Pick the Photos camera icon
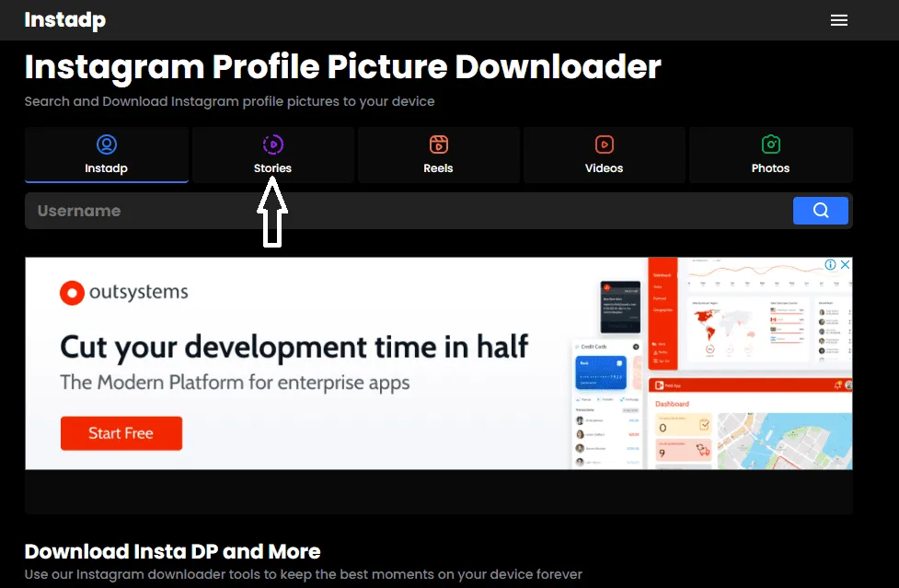The width and height of the screenshot is (899, 588). coord(770,144)
